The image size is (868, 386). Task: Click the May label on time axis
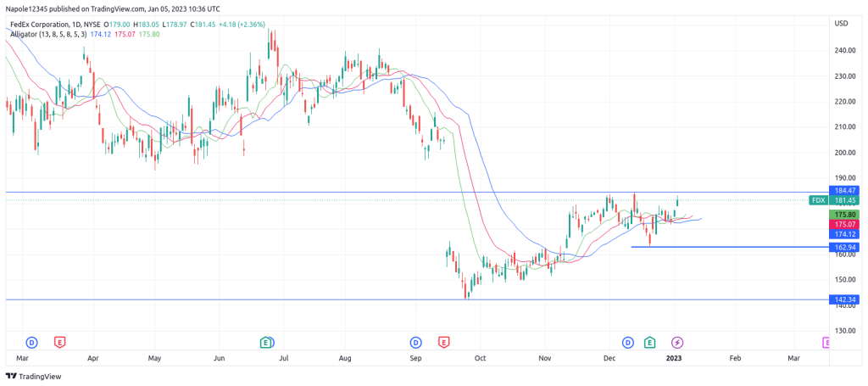(155, 359)
